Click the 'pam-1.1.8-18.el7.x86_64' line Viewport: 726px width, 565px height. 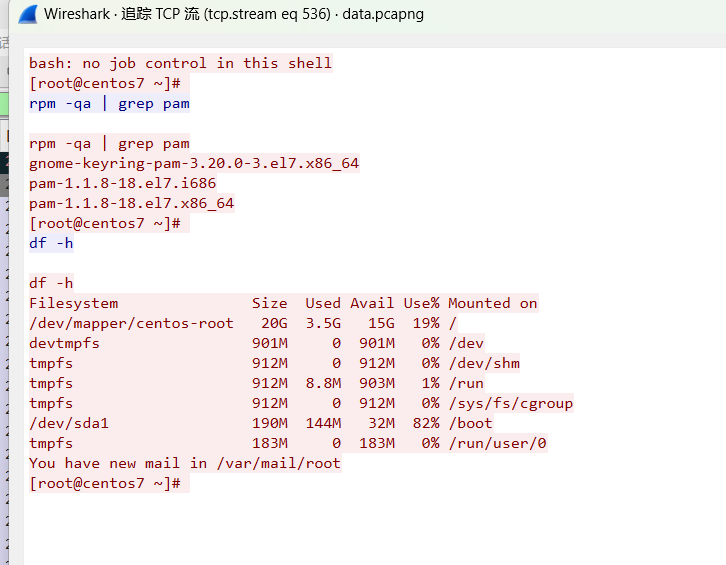point(131,203)
